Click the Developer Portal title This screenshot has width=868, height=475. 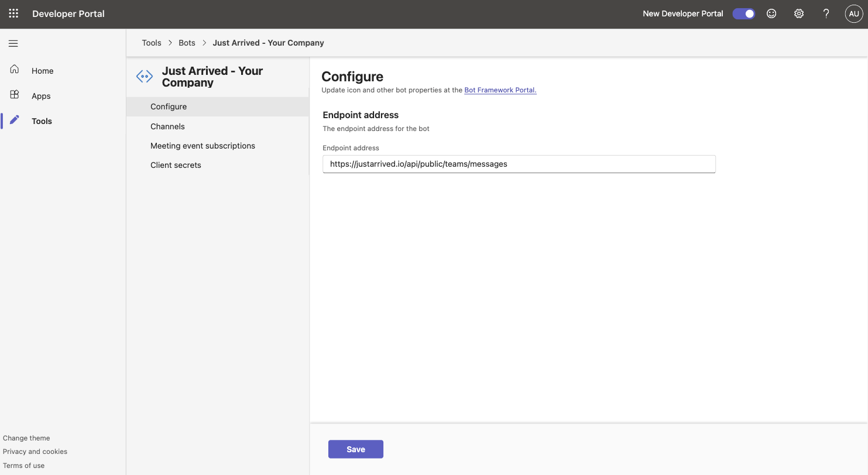click(x=68, y=13)
